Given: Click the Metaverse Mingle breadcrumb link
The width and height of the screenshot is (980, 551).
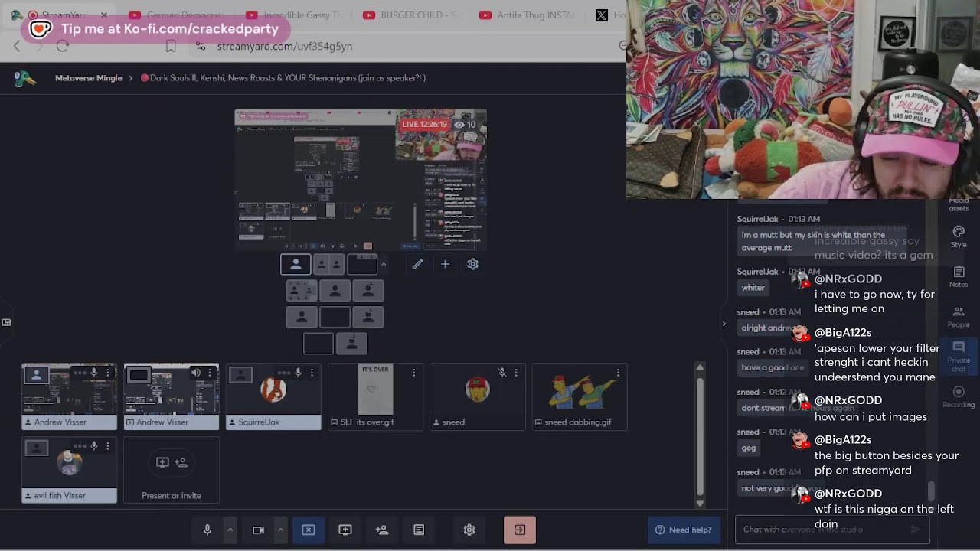Looking at the screenshot, I should (89, 78).
